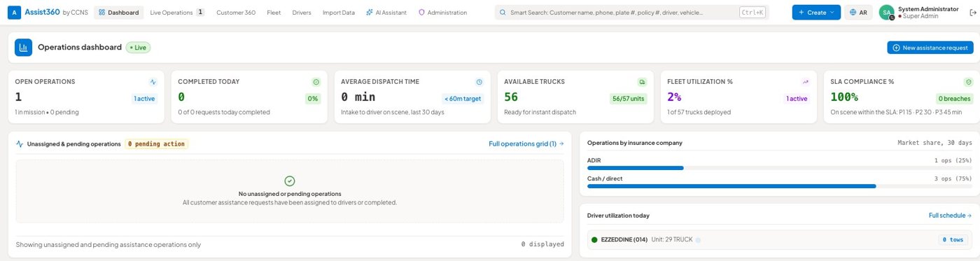This screenshot has width=980, height=261.
Task: Select driver EZZEDDINE (014) row
Action: pyautogui.click(x=780, y=239)
